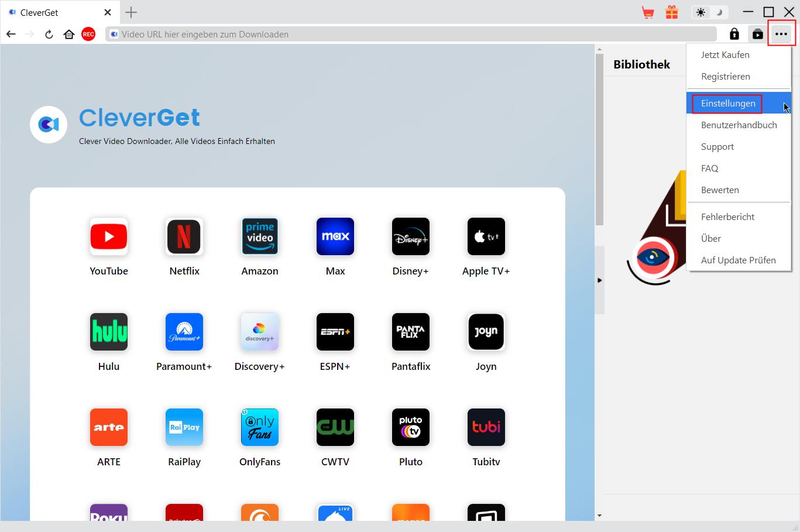Reload the page with refresh icon
This screenshot has width=800, height=532.
tap(49, 35)
